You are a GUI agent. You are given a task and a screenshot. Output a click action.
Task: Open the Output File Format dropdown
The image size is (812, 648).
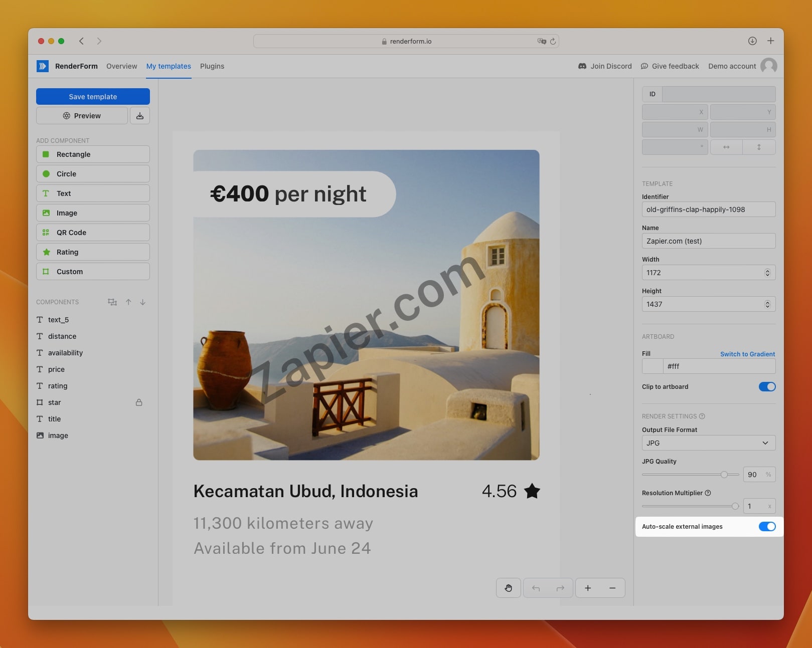pyautogui.click(x=709, y=443)
